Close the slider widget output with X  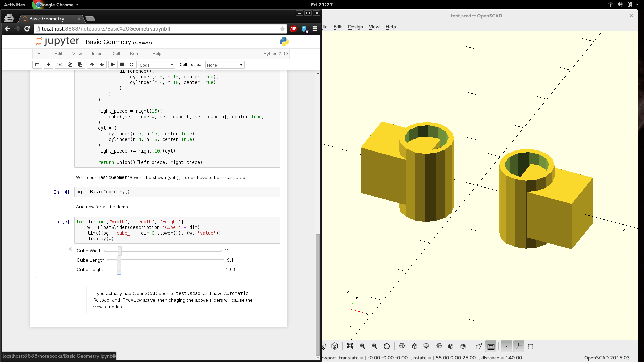tap(70, 249)
